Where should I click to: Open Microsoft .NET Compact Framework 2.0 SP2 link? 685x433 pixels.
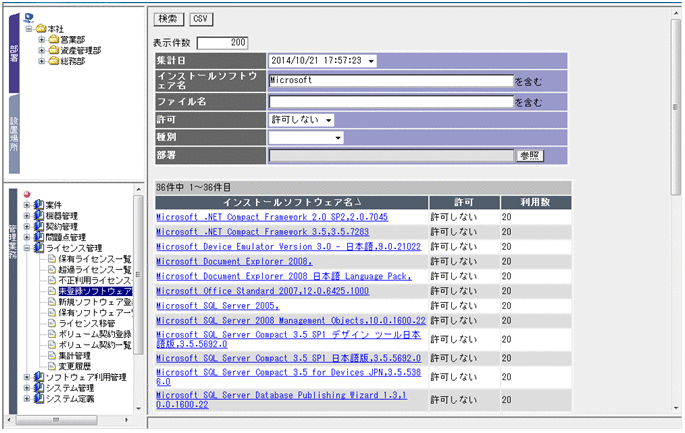coord(272,217)
